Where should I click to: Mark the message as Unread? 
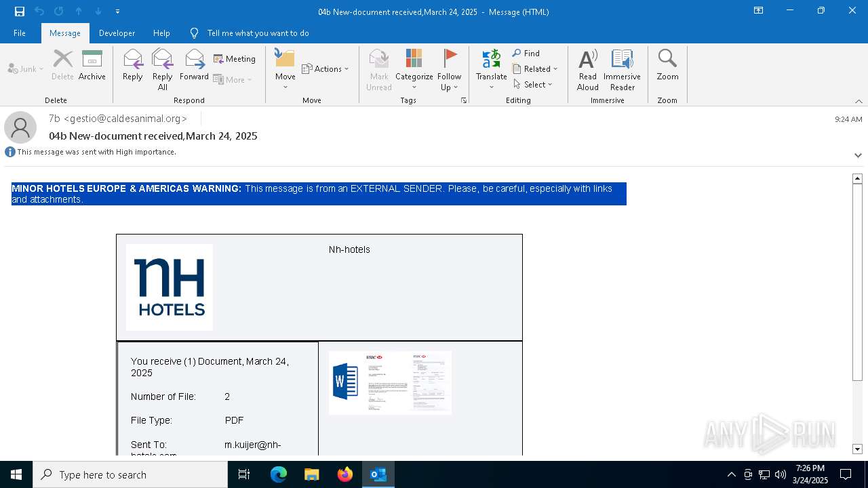click(379, 69)
